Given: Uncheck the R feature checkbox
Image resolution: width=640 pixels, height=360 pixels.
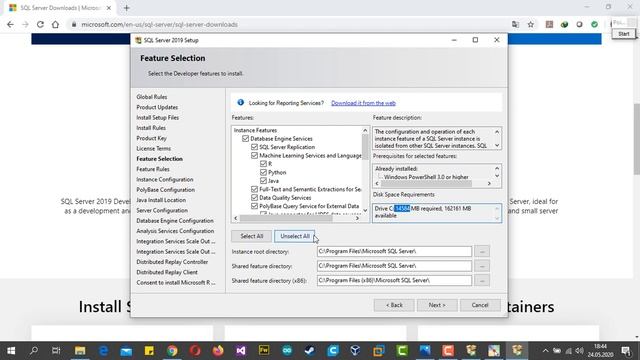Looking at the screenshot, I should click(263, 164).
